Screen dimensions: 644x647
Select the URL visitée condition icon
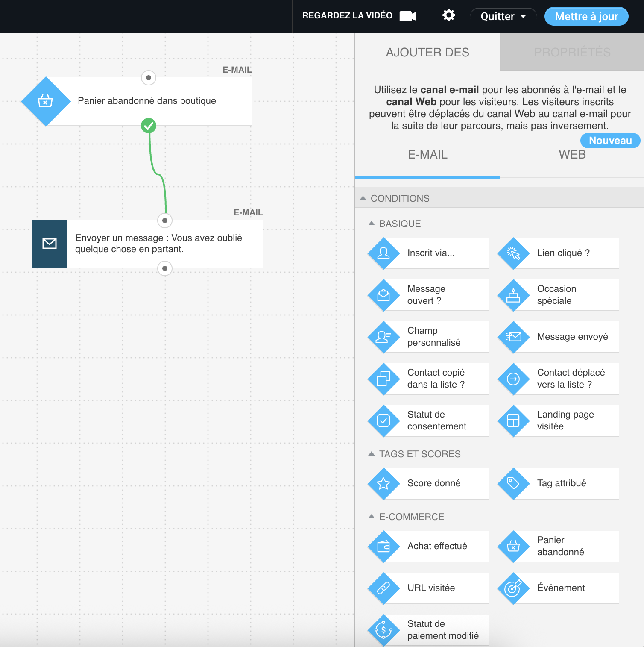[x=384, y=588]
